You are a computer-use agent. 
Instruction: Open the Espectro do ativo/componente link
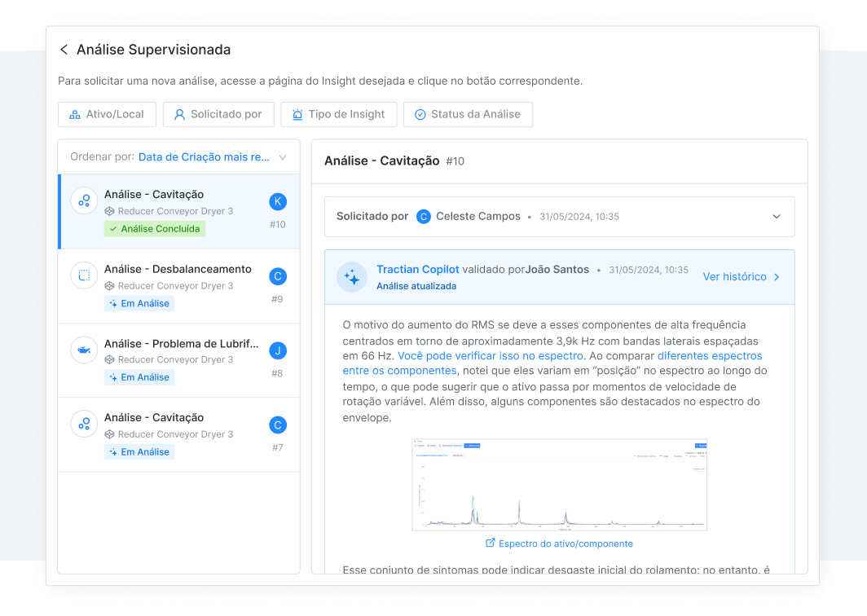(559, 543)
